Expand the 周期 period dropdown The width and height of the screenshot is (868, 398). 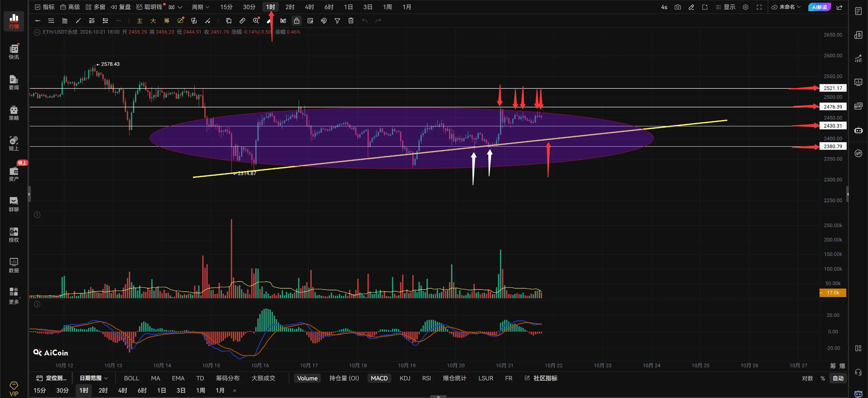pos(200,7)
